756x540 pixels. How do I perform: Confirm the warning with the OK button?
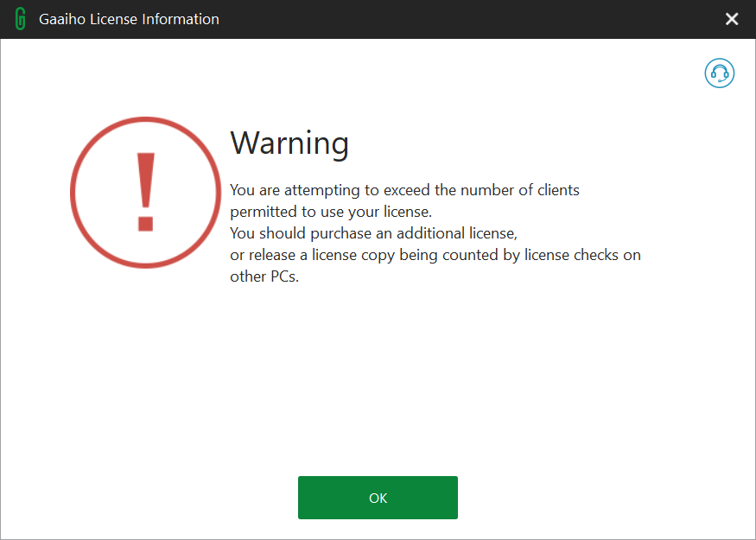tap(378, 498)
